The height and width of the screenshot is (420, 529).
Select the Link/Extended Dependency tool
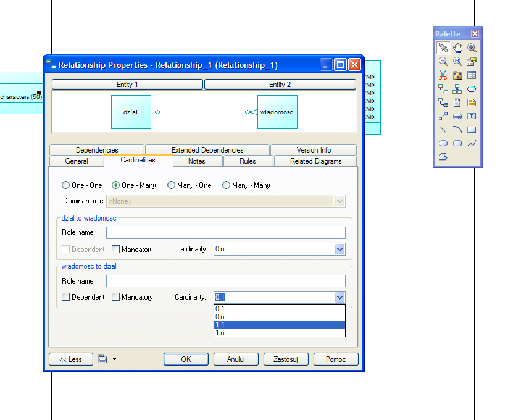coord(443,116)
